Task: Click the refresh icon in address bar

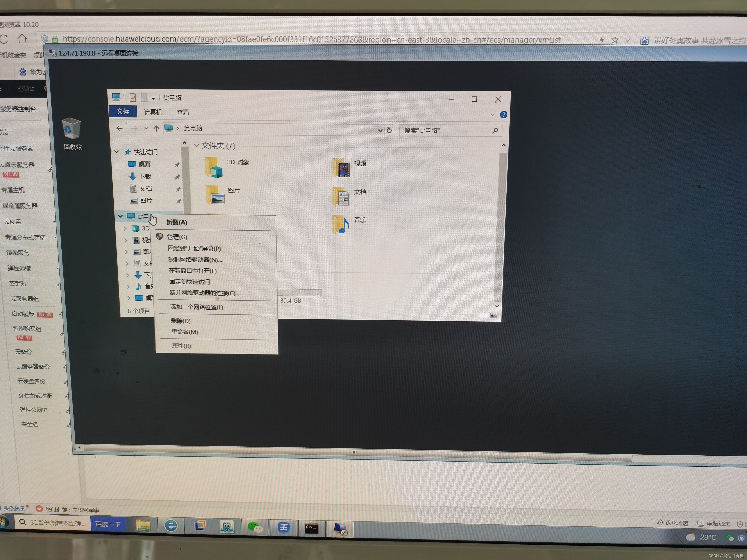Action: coord(389,130)
